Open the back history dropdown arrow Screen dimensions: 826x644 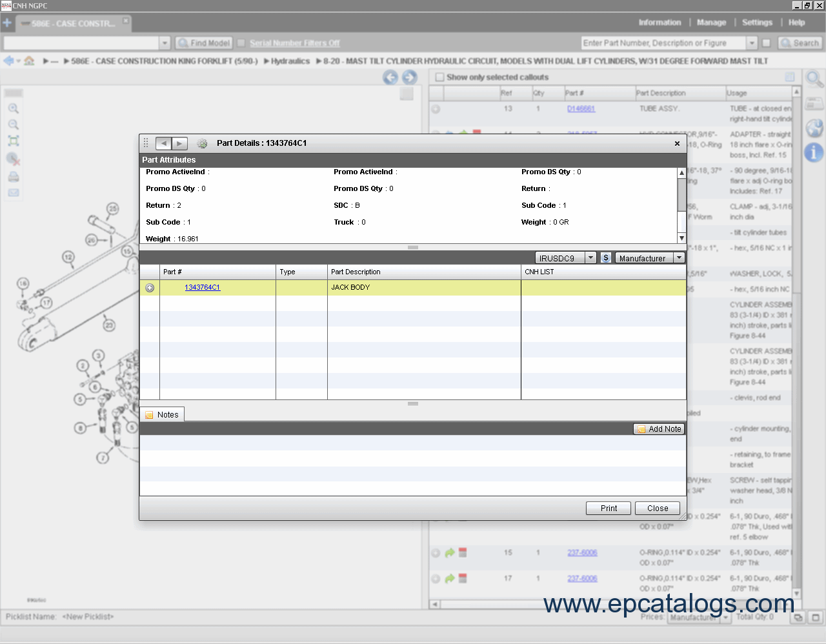coord(19,61)
